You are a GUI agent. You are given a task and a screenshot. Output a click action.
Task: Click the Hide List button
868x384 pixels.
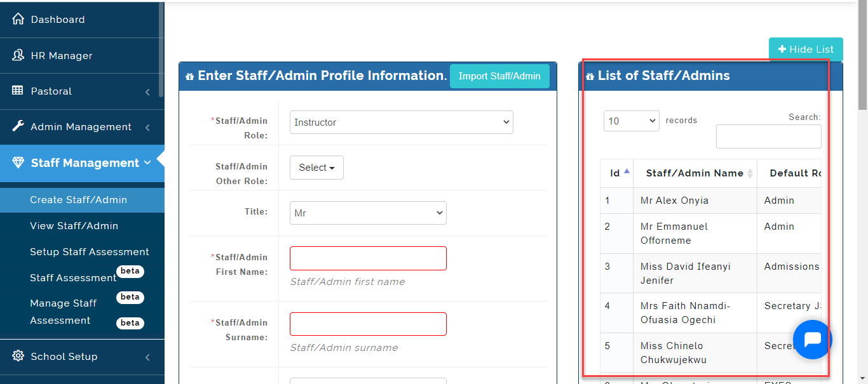(806, 50)
